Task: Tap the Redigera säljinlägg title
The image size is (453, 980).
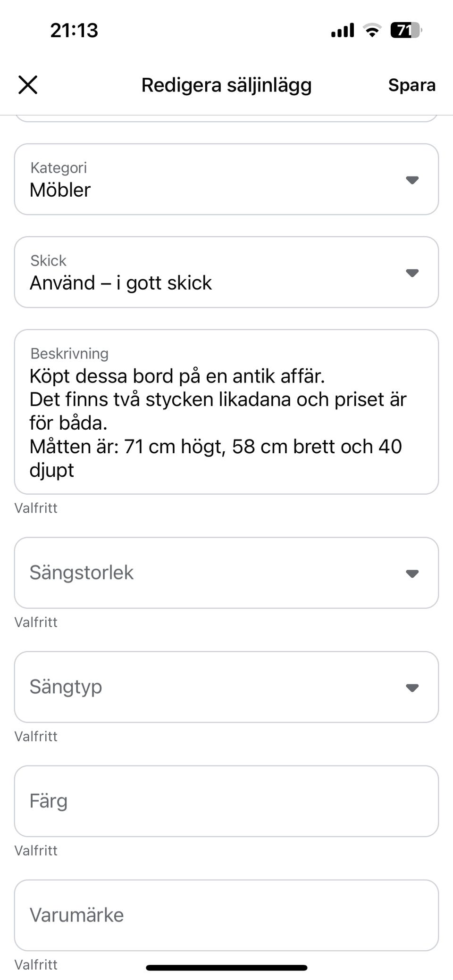Action: coord(226,85)
